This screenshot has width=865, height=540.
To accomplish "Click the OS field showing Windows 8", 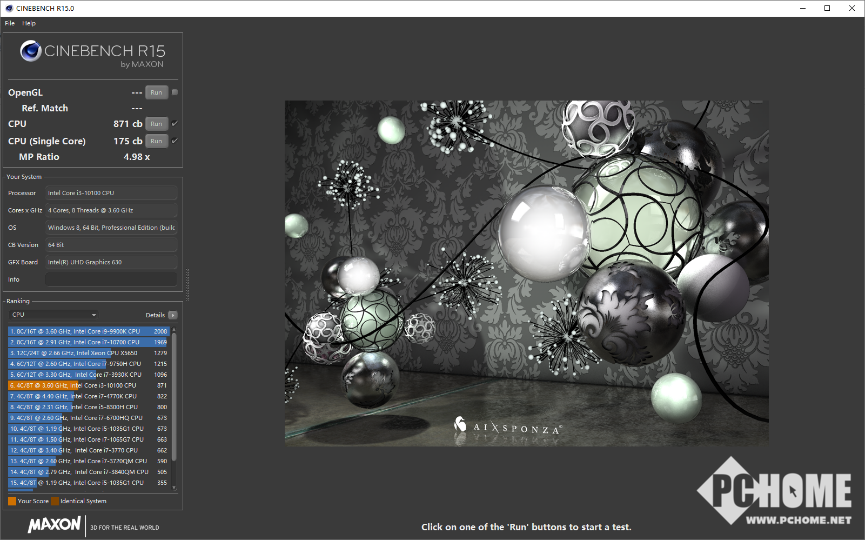I will click(x=111, y=228).
